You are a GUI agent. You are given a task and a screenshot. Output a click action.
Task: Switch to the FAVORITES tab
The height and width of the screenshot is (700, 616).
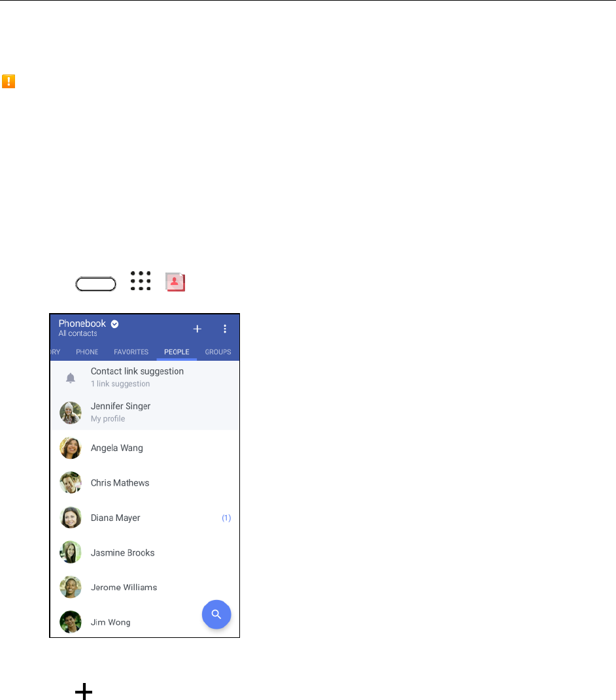131,352
